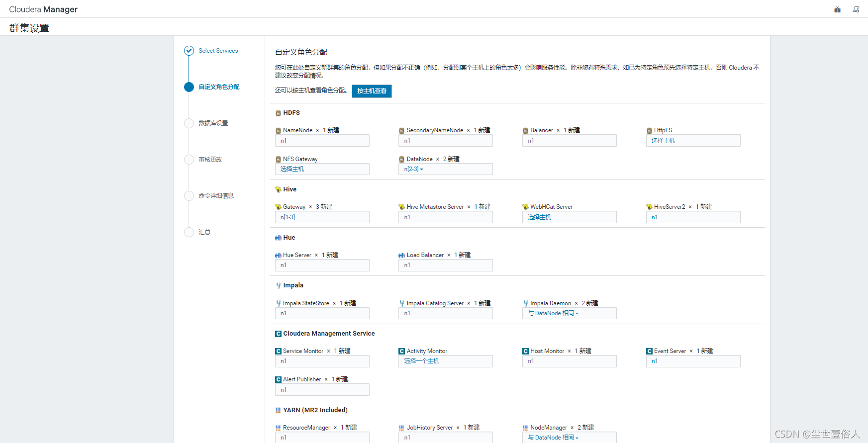868x443 pixels.
Task: Click the Host Monitor role icon
Action: pos(525,351)
